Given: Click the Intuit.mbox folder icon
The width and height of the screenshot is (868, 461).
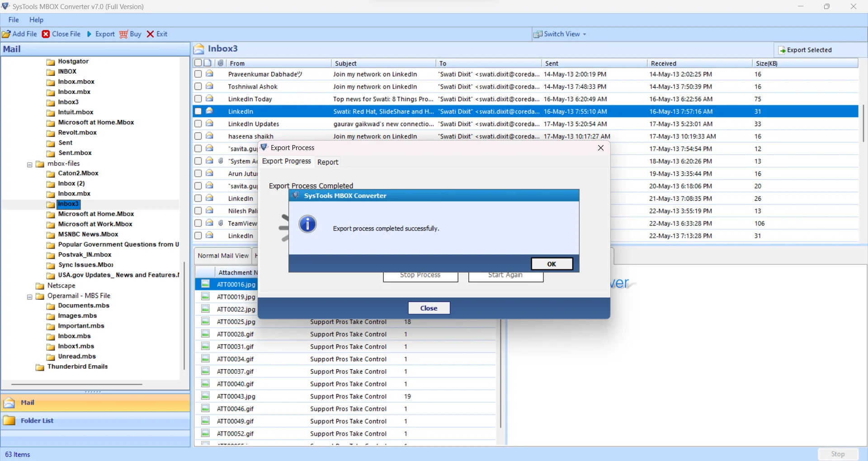Looking at the screenshot, I should (x=51, y=113).
